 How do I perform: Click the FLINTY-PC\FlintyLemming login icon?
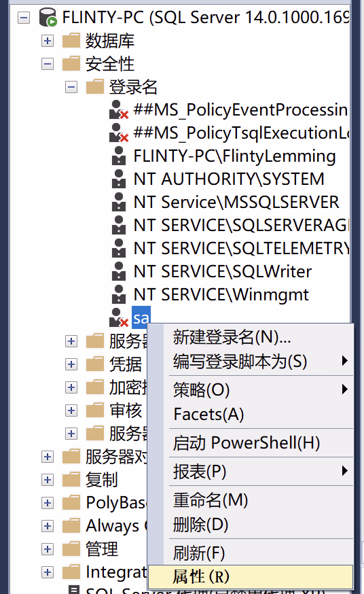(x=119, y=156)
